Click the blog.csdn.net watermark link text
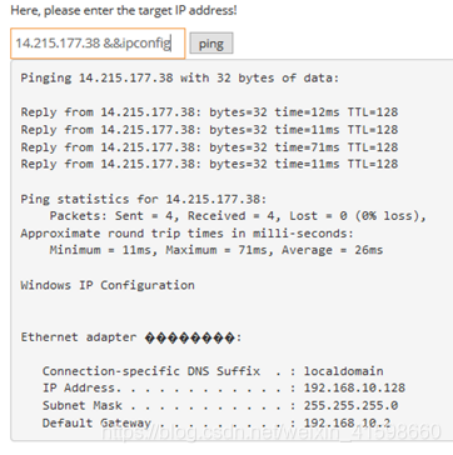Image resolution: width=453 pixels, height=455 pixels. [271, 432]
